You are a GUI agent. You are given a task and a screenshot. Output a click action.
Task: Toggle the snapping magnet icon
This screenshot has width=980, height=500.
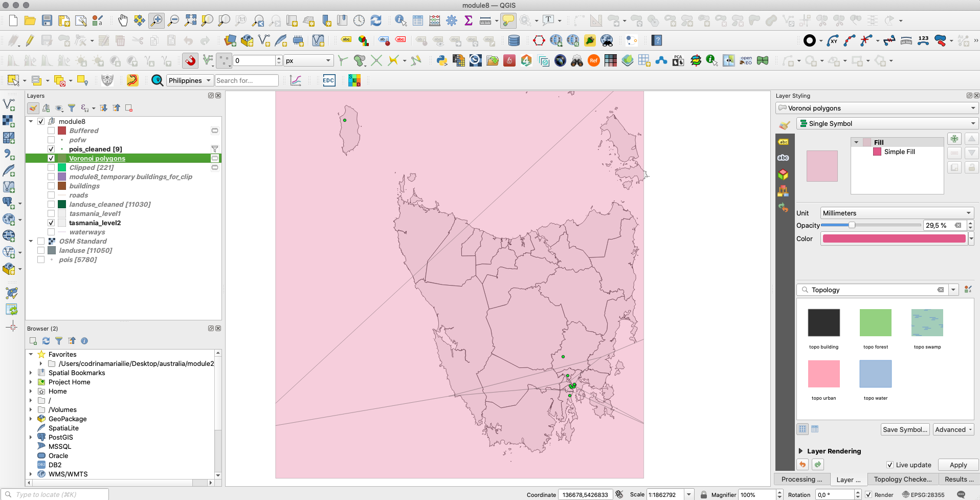coord(190,60)
